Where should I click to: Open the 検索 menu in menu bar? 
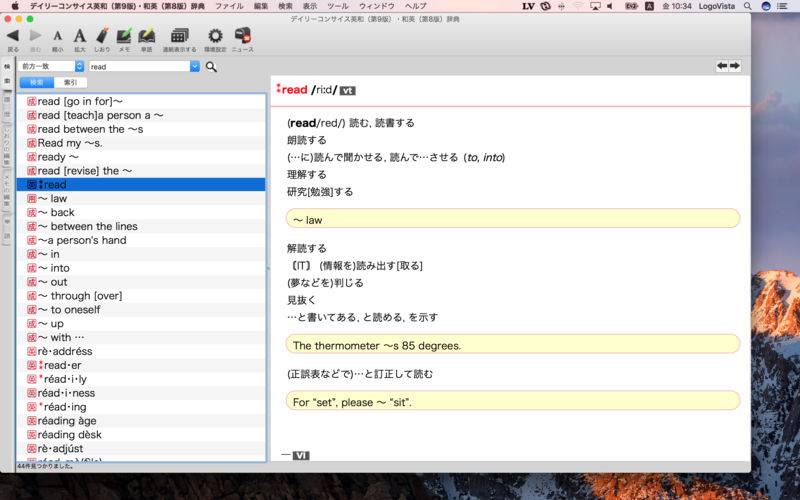coord(285,6)
